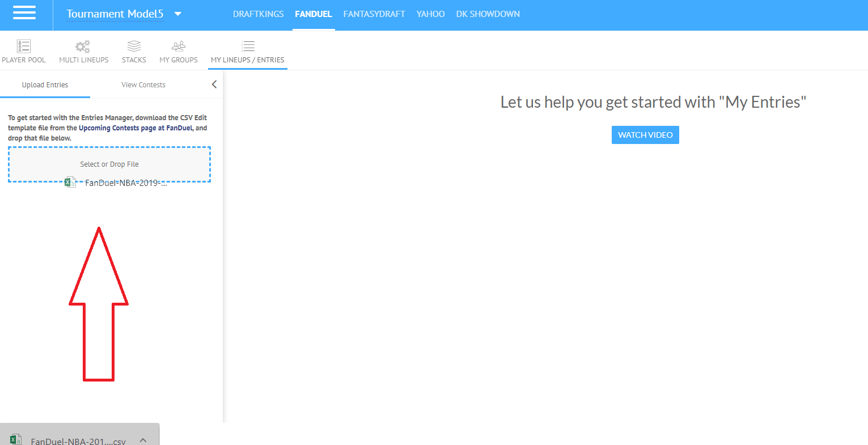This screenshot has height=445, width=868.
Task: Click the WATCH VIDEO button
Action: 645,135
